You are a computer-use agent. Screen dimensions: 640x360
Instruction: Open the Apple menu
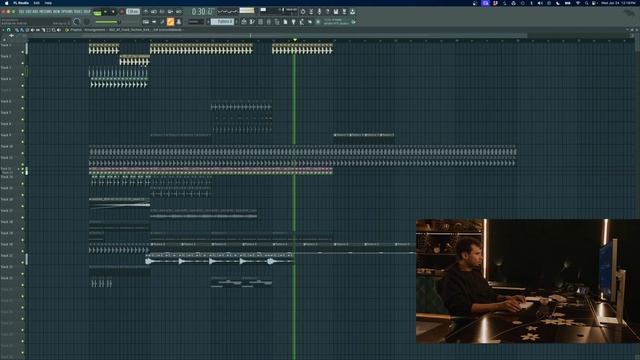[x=7, y=3]
